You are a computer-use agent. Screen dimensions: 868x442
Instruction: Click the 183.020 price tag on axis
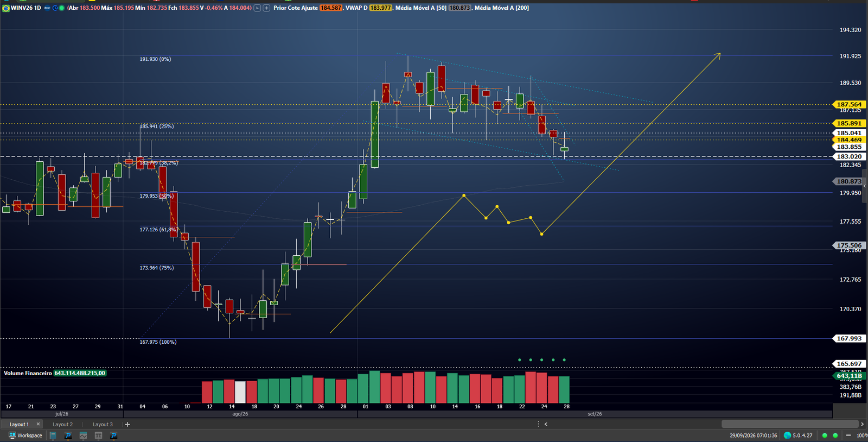[x=848, y=156]
